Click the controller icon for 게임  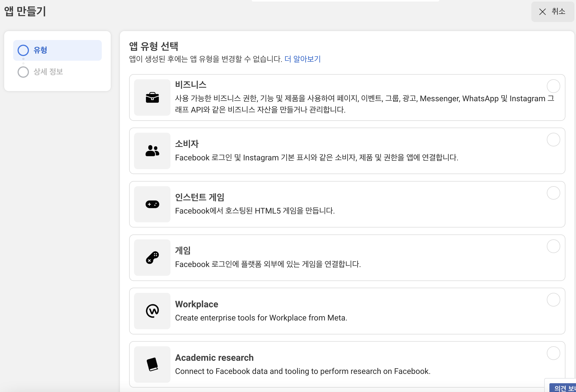click(152, 257)
